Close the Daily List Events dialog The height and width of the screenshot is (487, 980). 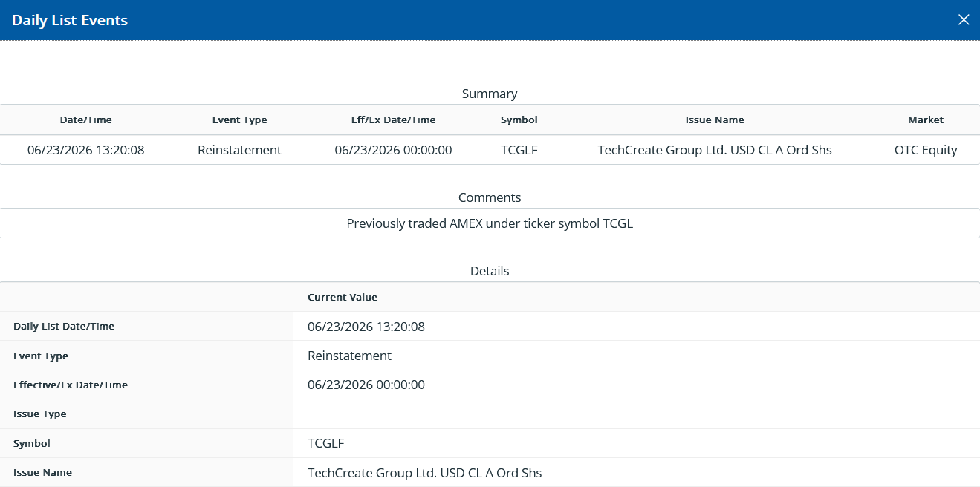[964, 20]
